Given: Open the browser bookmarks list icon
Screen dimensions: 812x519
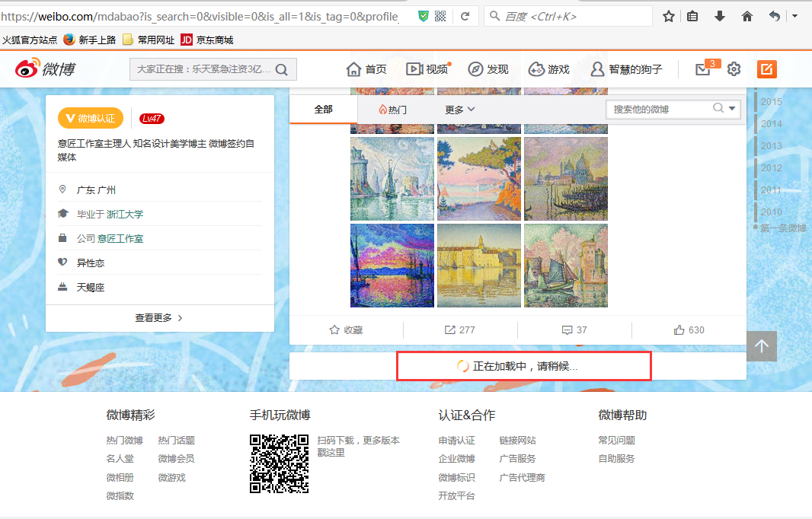Looking at the screenshot, I should [x=692, y=17].
